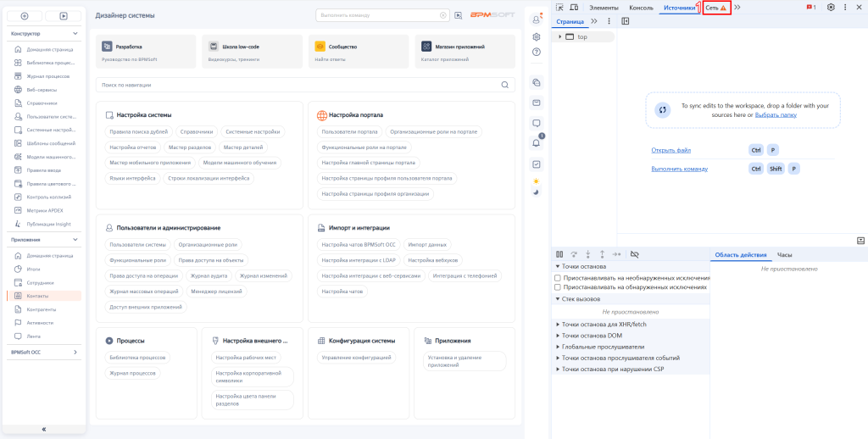868x439 pixels.
Task: Deactivate breakpoints icon in debugger toolbar
Action: 634,254
